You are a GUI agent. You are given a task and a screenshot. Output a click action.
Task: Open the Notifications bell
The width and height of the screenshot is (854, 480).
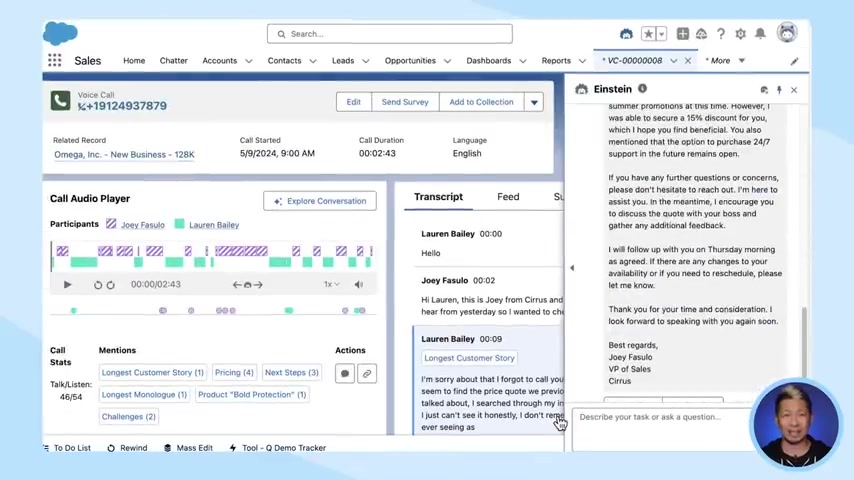click(x=760, y=34)
